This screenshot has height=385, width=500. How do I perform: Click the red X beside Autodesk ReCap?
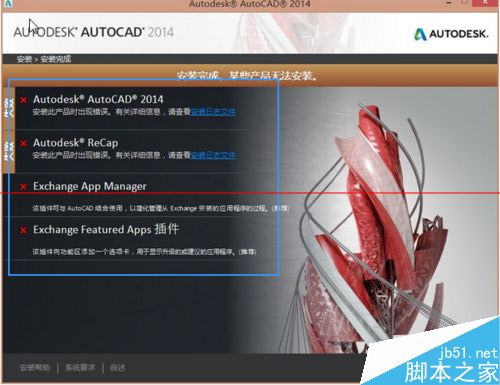23,143
